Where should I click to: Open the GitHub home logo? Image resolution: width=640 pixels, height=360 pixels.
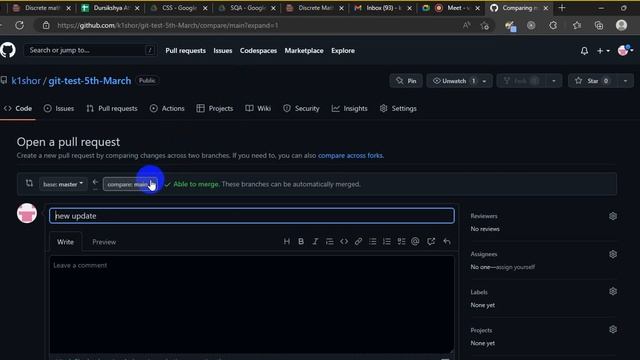click(8, 50)
